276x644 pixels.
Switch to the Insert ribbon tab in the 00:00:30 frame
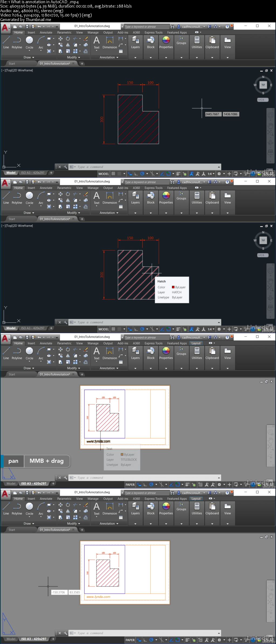pyautogui.click(x=31, y=33)
